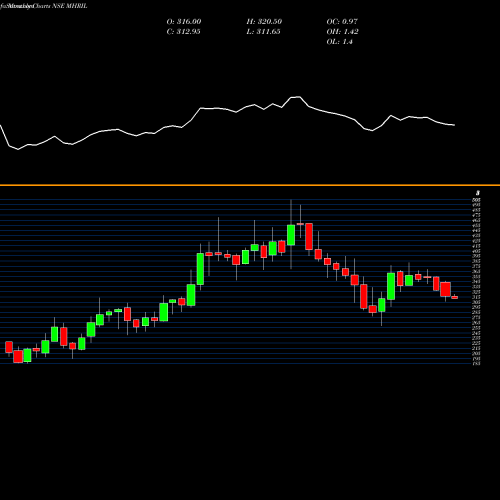Click the most recent candlestick on the chart
Image resolution: width=500 pixels, height=500 pixels.
[x=455, y=297]
